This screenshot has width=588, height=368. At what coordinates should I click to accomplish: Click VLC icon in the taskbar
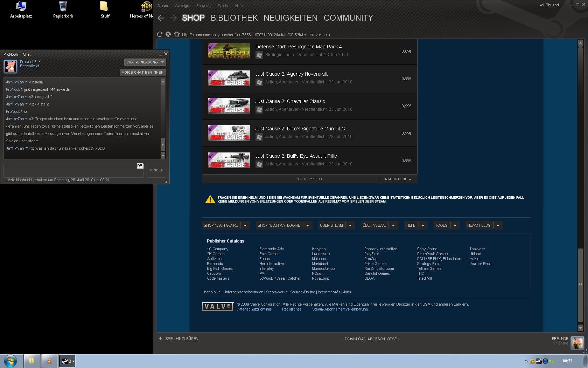49,361
